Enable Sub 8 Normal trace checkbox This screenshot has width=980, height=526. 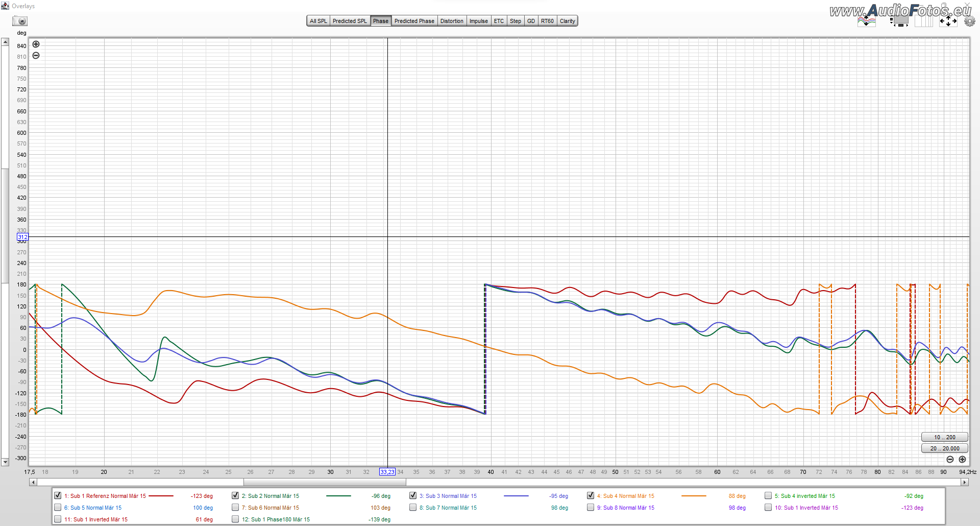click(x=591, y=507)
